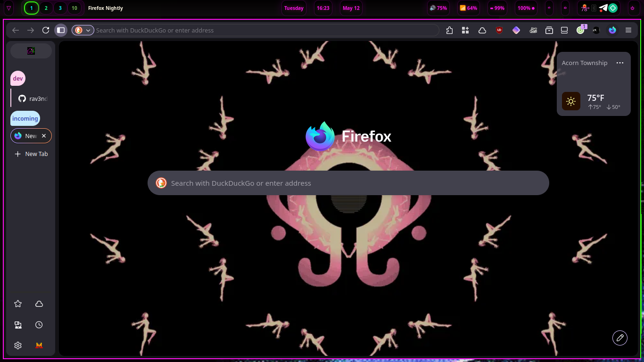
Task: Open the uBlock Origin extension
Action: click(x=499, y=30)
